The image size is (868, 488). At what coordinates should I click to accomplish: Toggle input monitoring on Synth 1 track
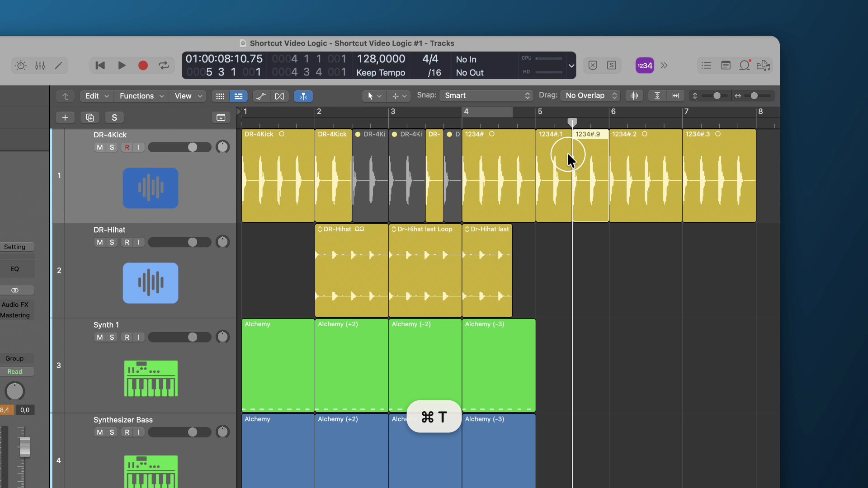coord(139,337)
